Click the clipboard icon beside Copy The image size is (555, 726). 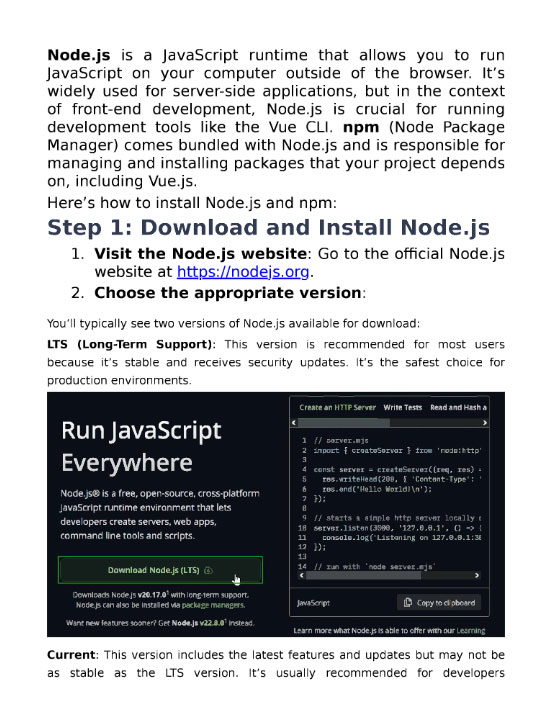pos(408,602)
